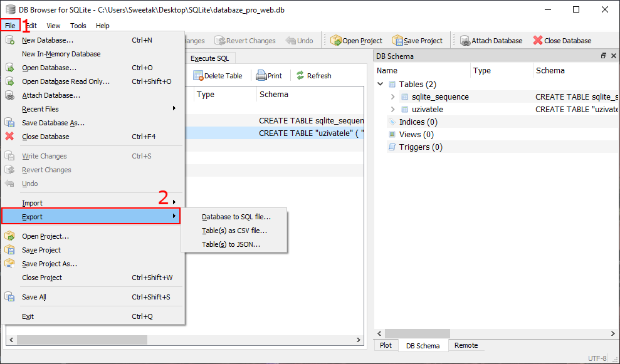Screen dimensions: 620x364
Task: Select the DB Schema bottom tab
Action: point(423,345)
